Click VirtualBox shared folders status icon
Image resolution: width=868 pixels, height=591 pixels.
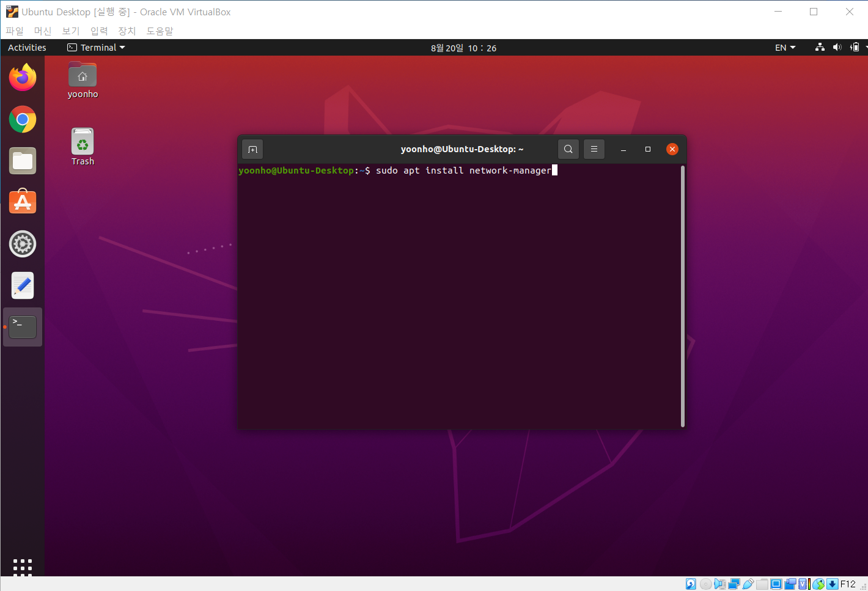762,584
